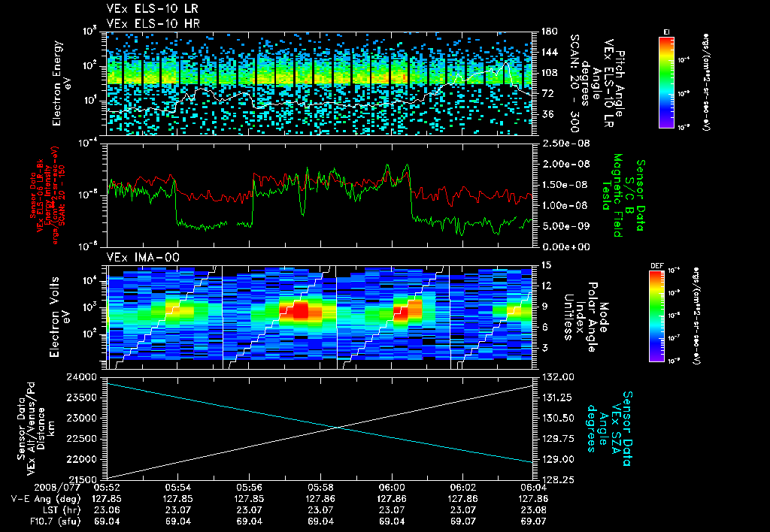Click the 132.00 SZA tick label

click(559, 377)
